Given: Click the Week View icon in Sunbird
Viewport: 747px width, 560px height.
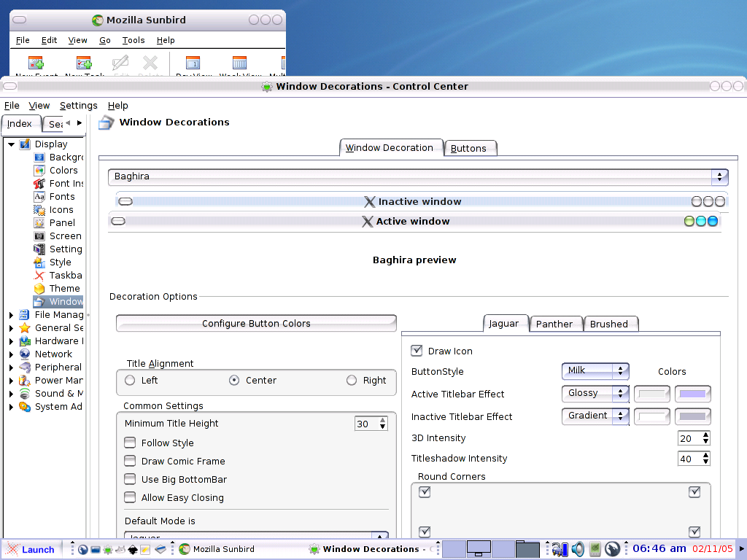Looking at the screenshot, I should click(239, 63).
